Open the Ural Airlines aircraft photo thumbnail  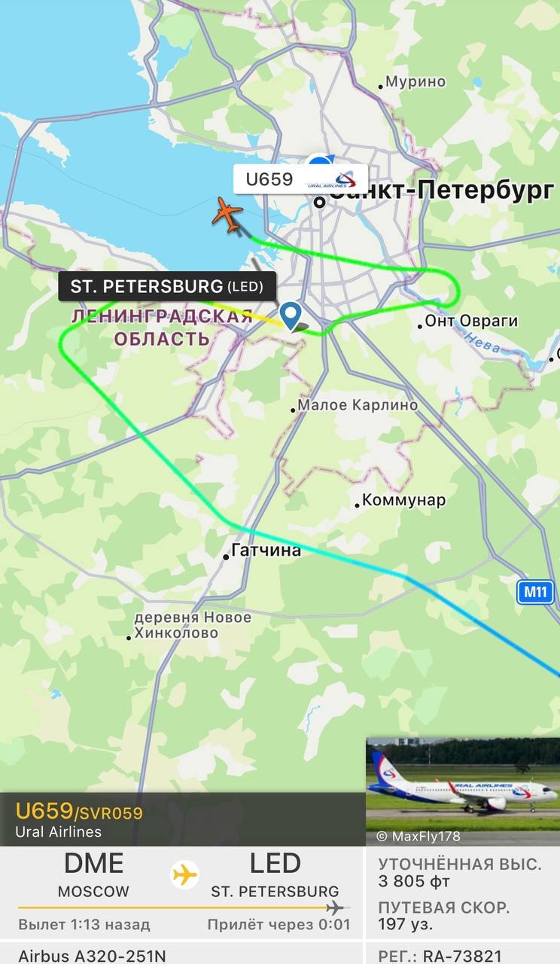pyautogui.click(x=462, y=792)
